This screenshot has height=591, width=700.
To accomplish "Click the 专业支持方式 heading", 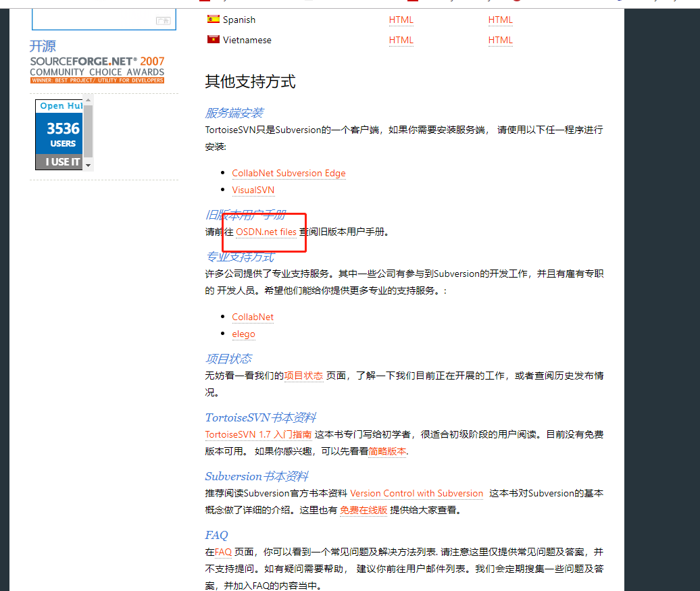I will pyautogui.click(x=240, y=257).
